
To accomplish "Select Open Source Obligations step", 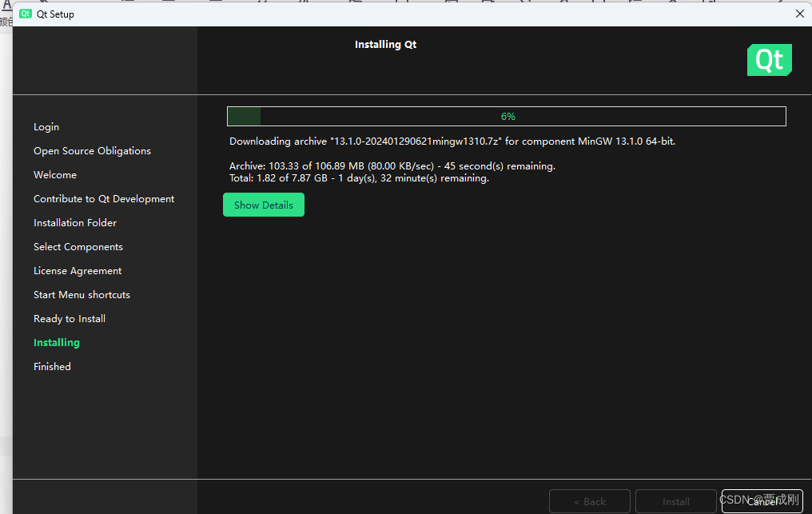I will click(x=92, y=151).
